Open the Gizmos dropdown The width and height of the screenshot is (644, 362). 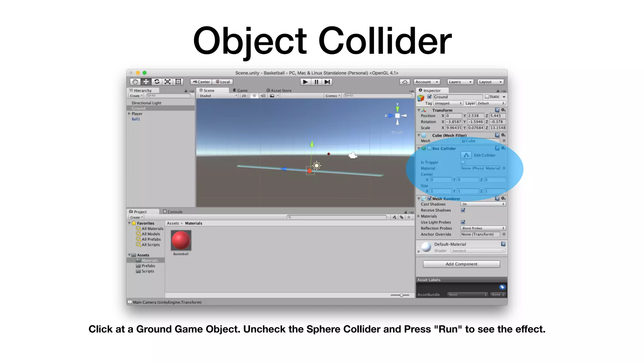pos(333,96)
